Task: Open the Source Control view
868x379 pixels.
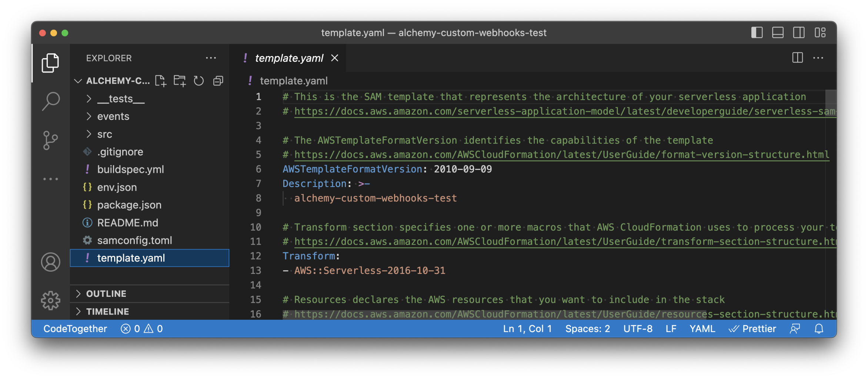Action: pyautogui.click(x=51, y=140)
